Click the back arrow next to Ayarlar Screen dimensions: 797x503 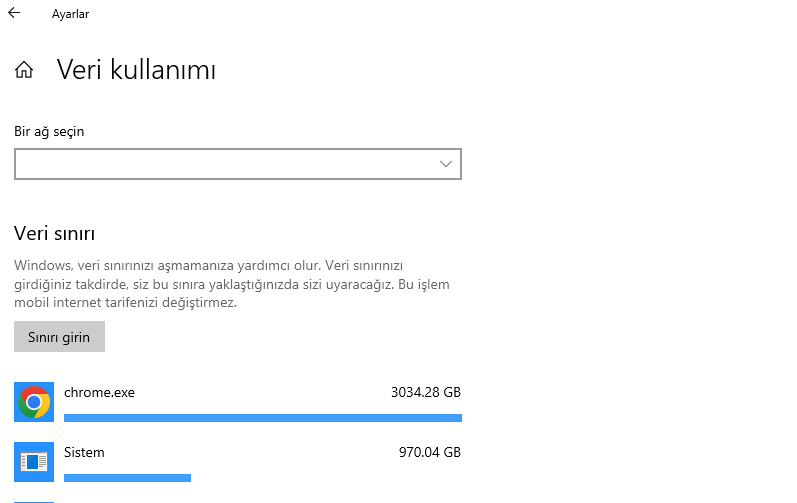click(x=14, y=14)
